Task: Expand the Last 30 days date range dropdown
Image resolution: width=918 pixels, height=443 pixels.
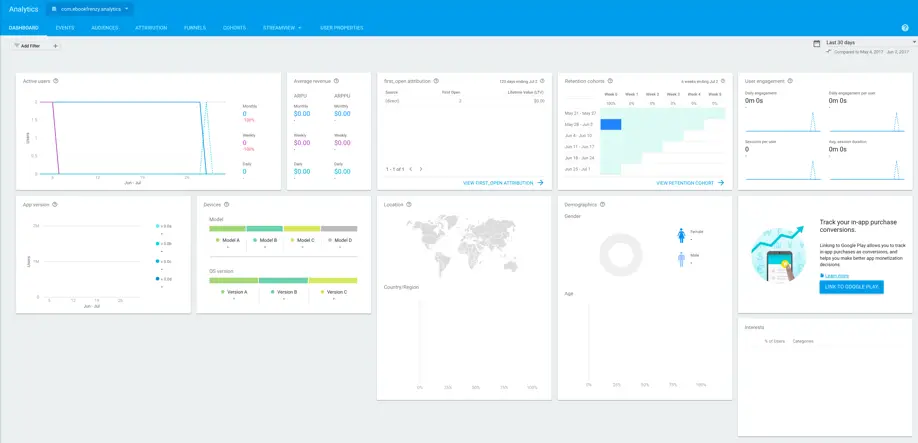Action: pyautogui.click(x=914, y=42)
